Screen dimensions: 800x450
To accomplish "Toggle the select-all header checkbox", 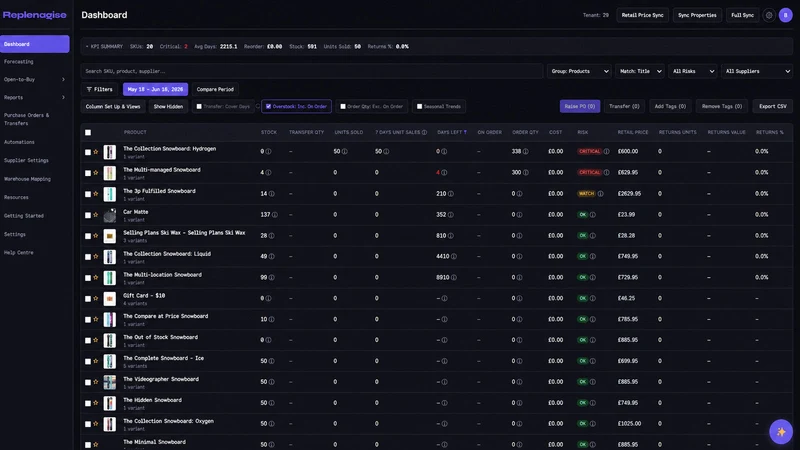I will point(88,133).
